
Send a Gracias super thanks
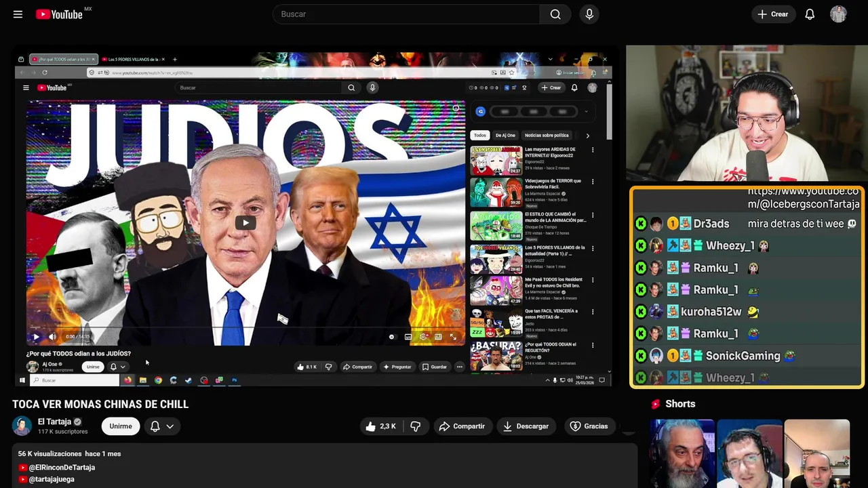point(589,426)
